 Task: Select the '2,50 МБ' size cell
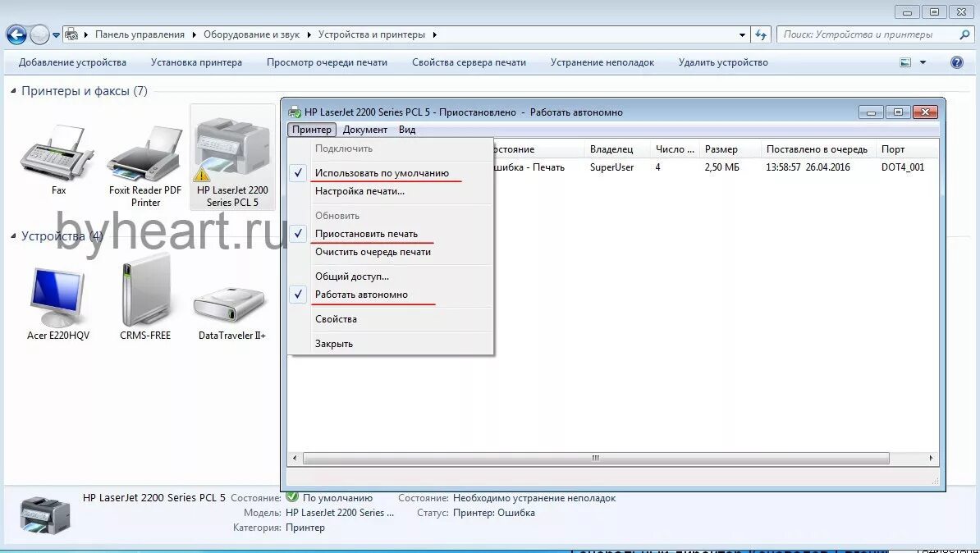(x=721, y=167)
